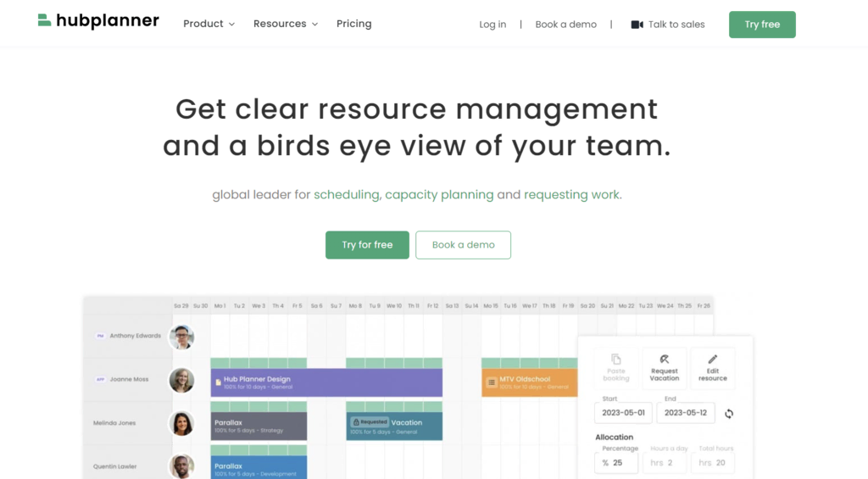Click the Allocation heading in booking panel
Screen dimensions: 868x479
pos(614,437)
